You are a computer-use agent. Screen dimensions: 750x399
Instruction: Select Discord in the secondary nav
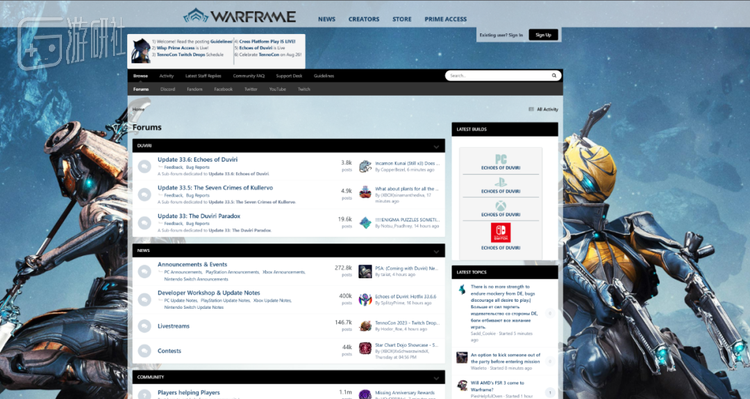pos(168,89)
